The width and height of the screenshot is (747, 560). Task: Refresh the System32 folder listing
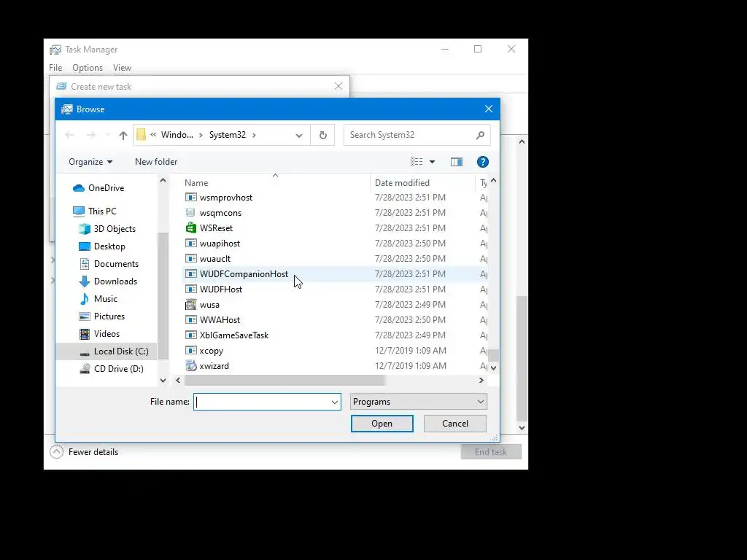click(x=323, y=135)
